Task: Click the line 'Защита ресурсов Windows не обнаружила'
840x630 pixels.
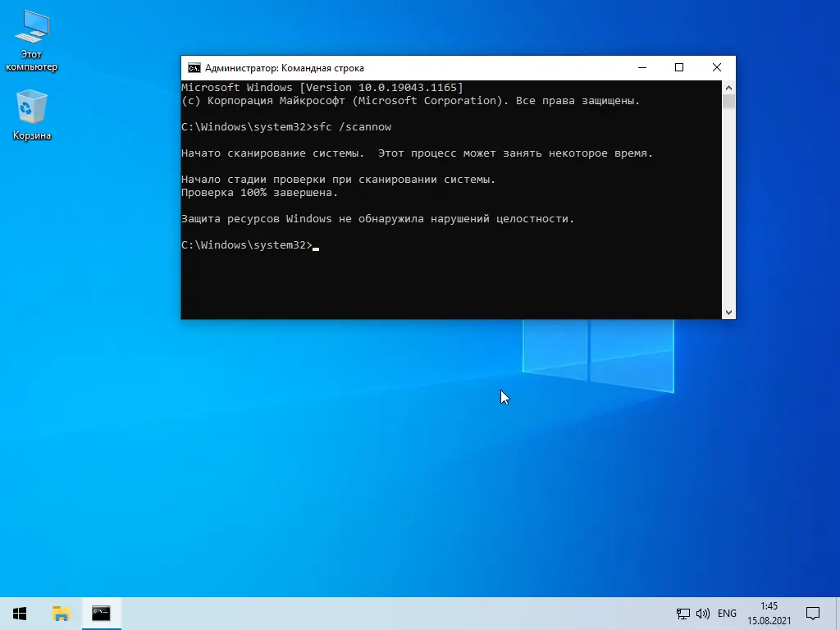Action: [377, 219]
